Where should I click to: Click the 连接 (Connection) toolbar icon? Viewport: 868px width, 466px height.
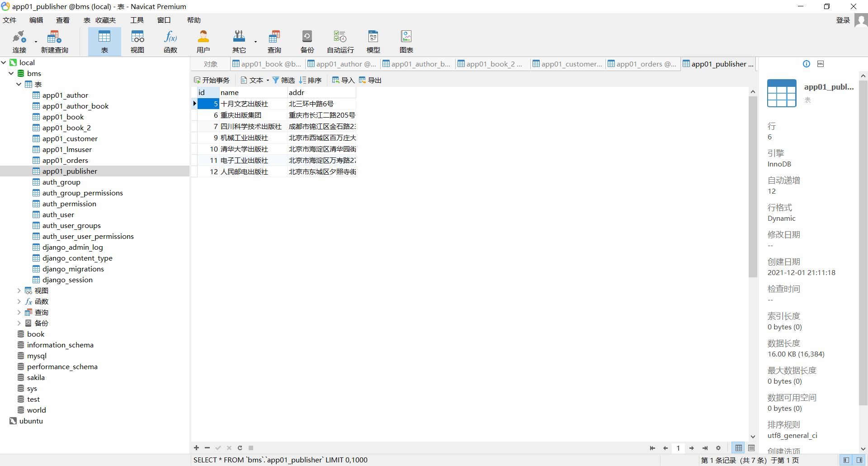tap(19, 42)
